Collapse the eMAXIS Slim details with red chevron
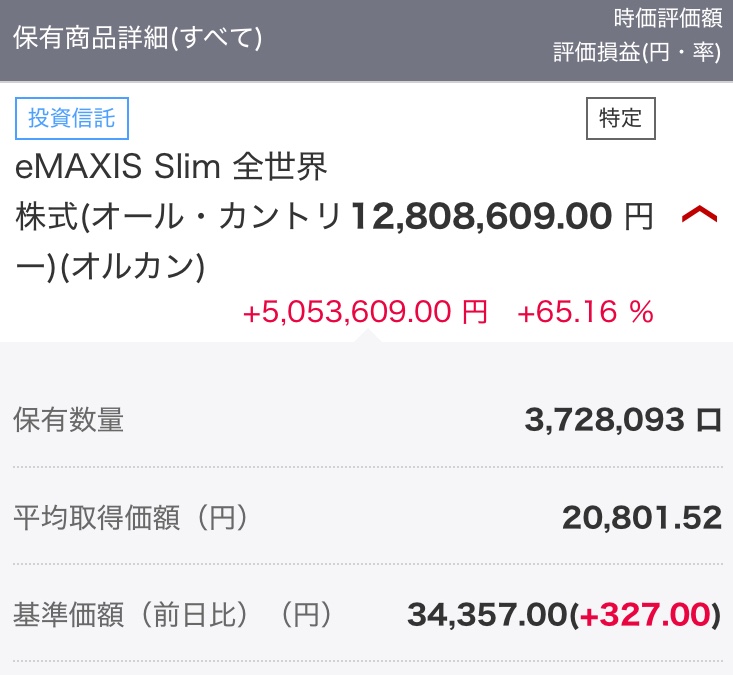The width and height of the screenshot is (733, 675). [699, 216]
